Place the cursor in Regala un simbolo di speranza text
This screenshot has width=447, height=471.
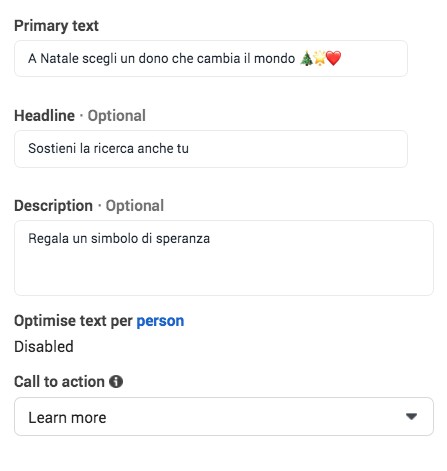(119, 239)
